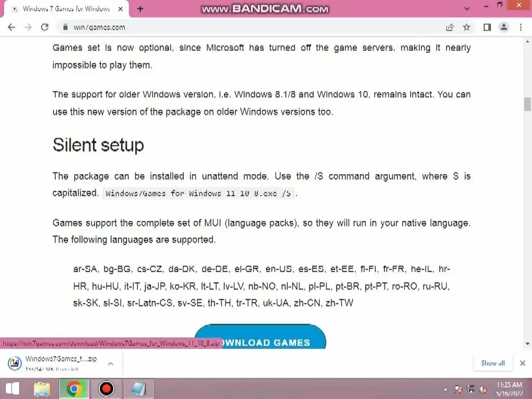Expand download options chevron for zip file
This screenshot has height=399, width=532.
coord(111,364)
